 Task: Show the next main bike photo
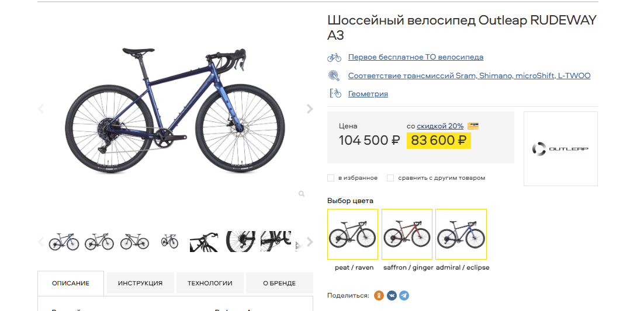(310, 109)
